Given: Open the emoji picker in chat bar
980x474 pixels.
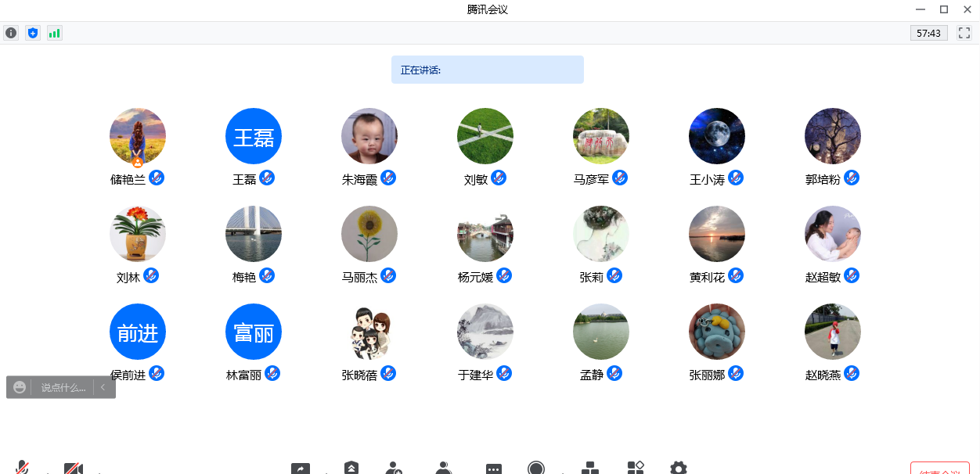Looking at the screenshot, I should click(20, 387).
